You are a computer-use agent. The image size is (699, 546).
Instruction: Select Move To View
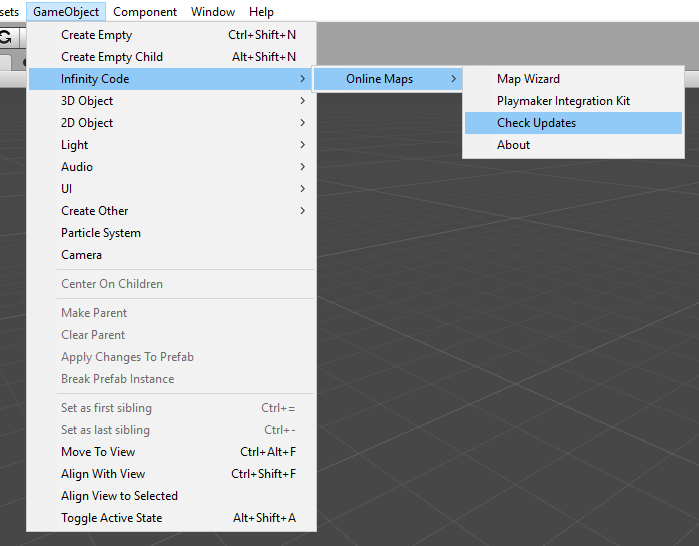pyautogui.click(x=172, y=452)
